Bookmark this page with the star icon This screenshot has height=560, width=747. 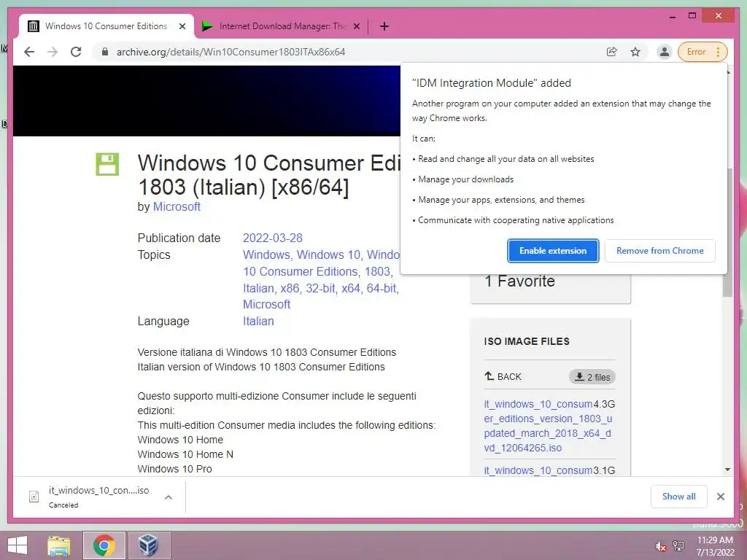[x=635, y=52]
